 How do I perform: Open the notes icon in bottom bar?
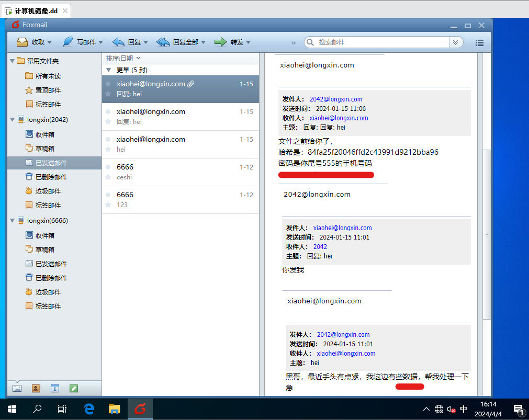pos(74,388)
